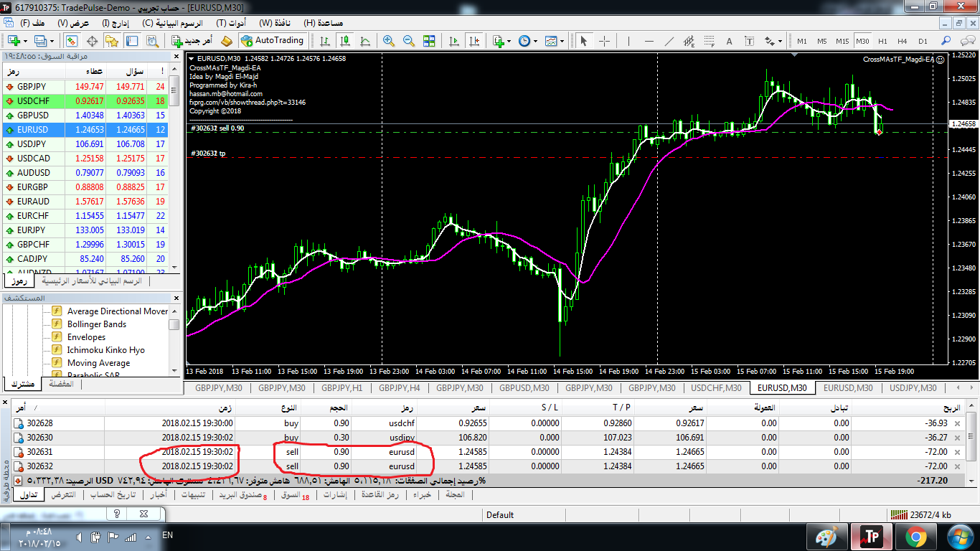Switch chart to candlesticks icon
The height and width of the screenshot is (551, 980).
pos(345,41)
